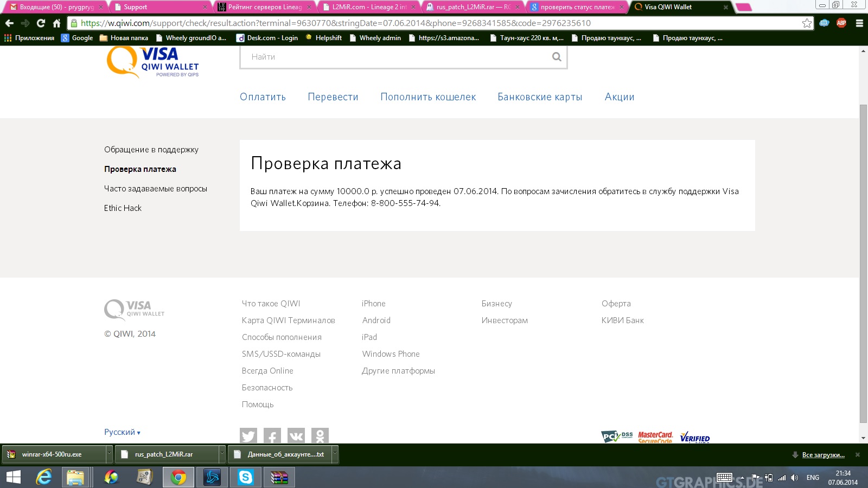Open Способы пополнения footer link

click(x=282, y=337)
